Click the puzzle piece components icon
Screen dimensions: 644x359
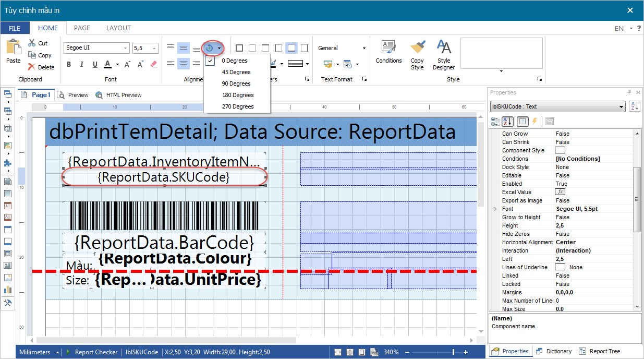tap(7, 163)
